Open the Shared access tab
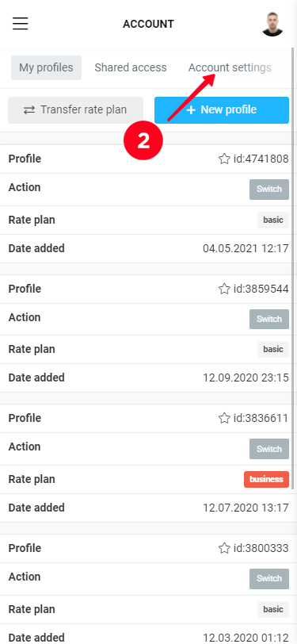The width and height of the screenshot is (297, 644). 131,67
